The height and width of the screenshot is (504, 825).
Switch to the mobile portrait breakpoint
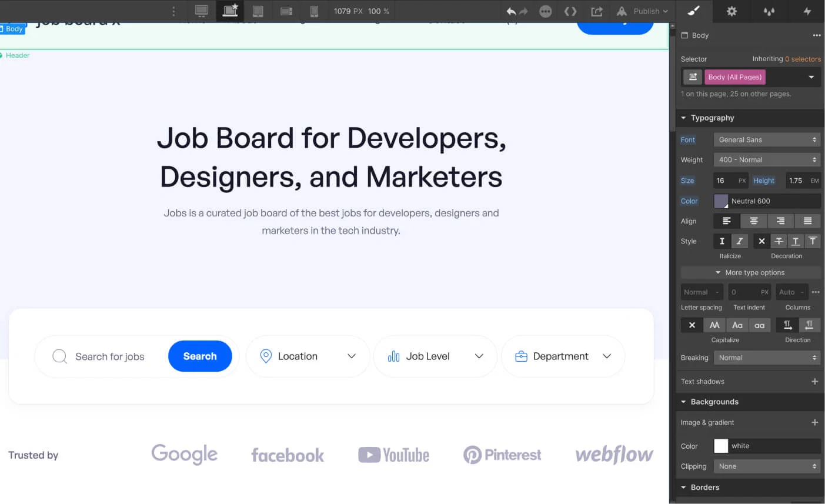(x=315, y=11)
